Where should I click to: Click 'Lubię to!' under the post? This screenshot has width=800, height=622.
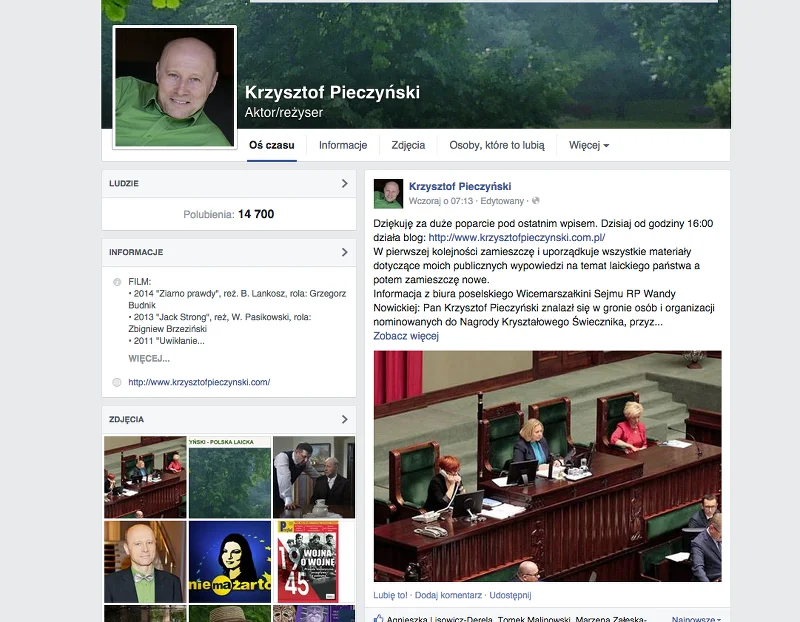[x=390, y=595]
